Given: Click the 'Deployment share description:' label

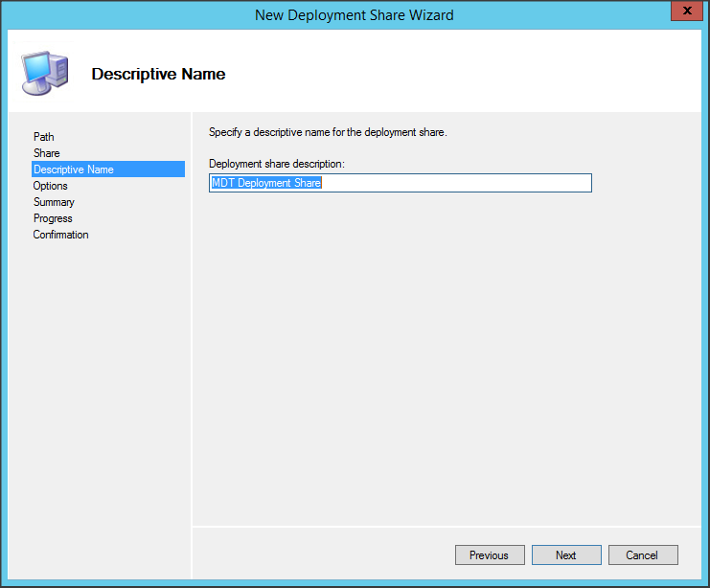Looking at the screenshot, I should [276, 164].
